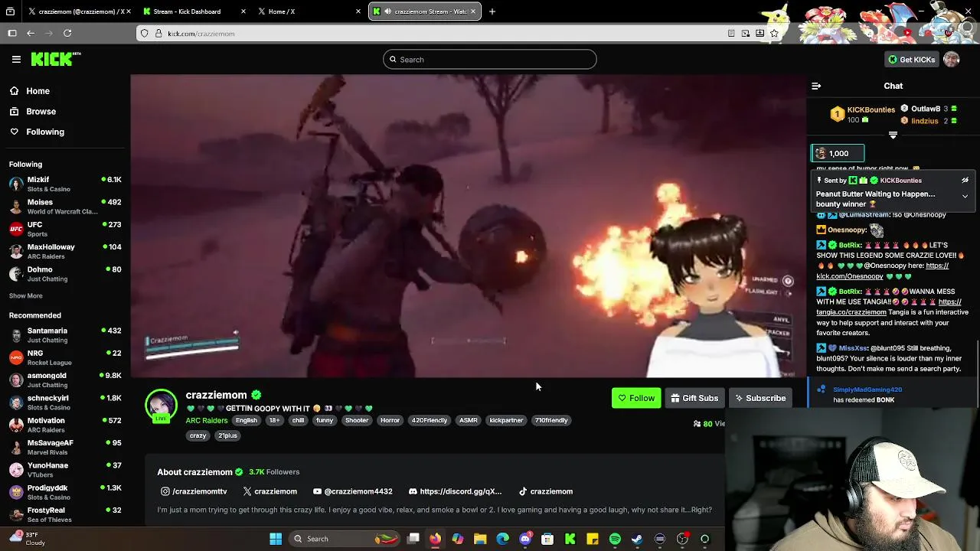980x551 pixels.
Task: Open Task View from the taskbar
Action: click(x=413, y=539)
